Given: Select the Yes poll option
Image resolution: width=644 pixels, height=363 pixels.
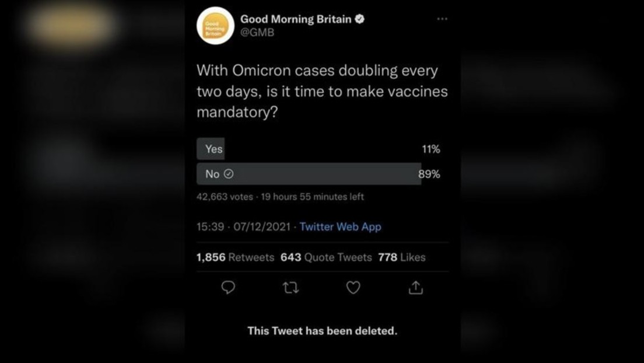Looking at the screenshot, I should click(213, 149).
